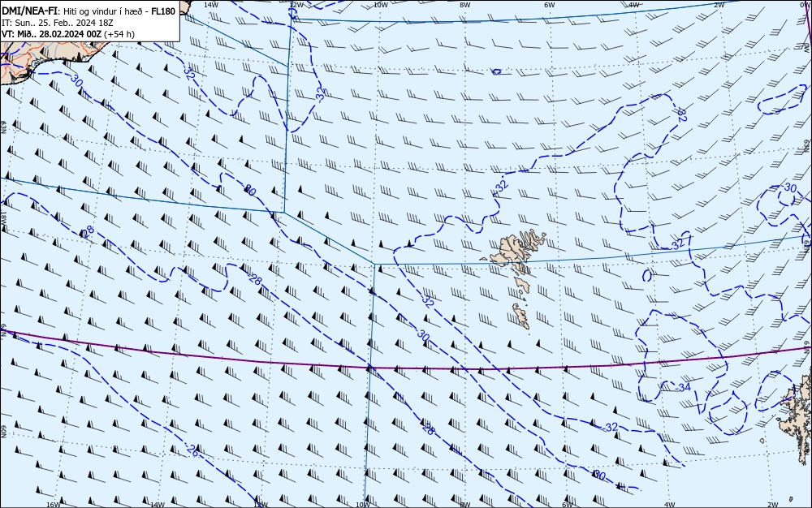Click the '-34' temperature contour label

click(683, 387)
